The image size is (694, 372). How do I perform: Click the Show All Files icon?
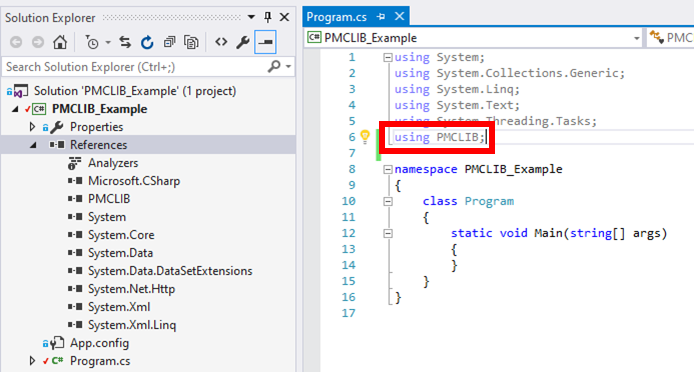191,43
